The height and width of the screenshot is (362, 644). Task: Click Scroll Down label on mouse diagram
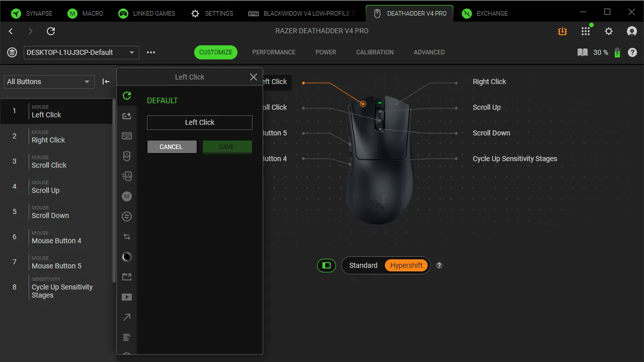point(491,133)
